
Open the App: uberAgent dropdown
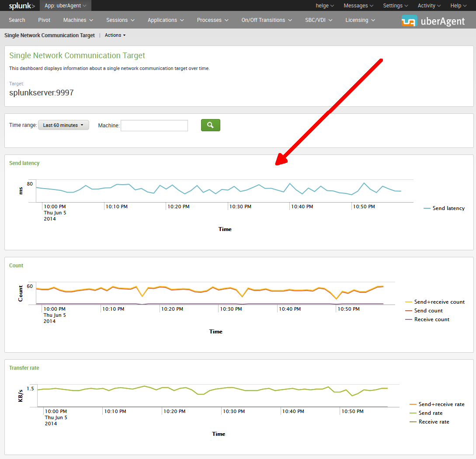point(65,6)
